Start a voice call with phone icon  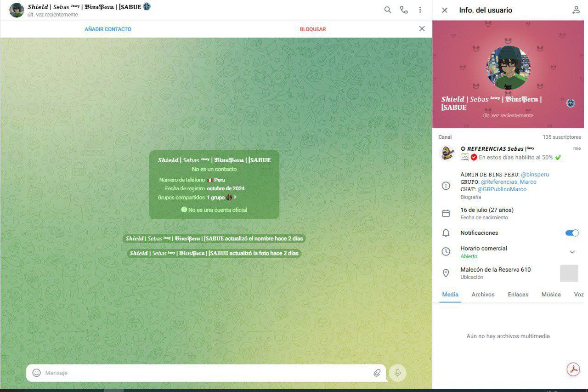pyautogui.click(x=404, y=10)
